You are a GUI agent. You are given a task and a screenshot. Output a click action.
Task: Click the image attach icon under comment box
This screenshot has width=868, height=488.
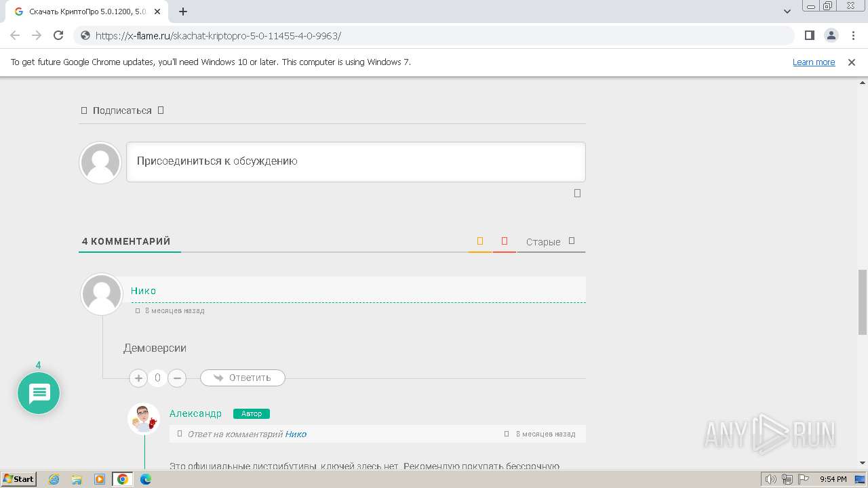[578, 193]
